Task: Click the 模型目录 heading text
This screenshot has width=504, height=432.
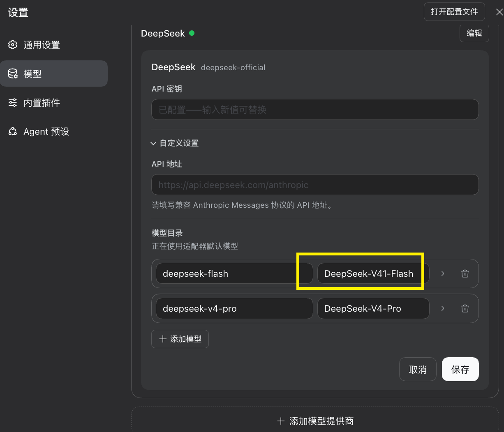Action: [167, 233]
